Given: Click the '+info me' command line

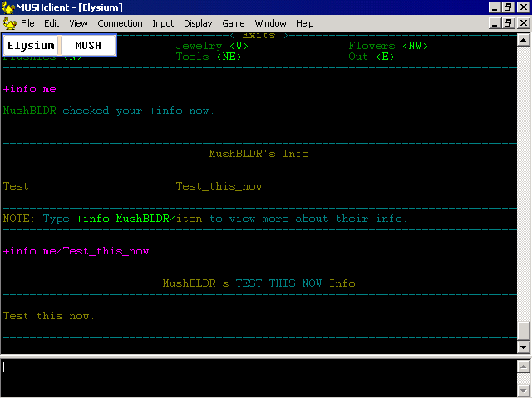Looking at the screenshot, I should (x=30, y=89).
